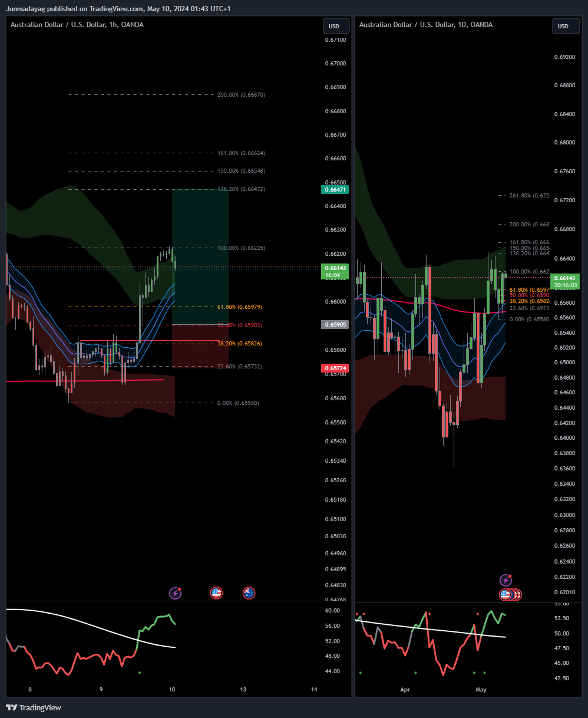Click the 0.66143 price label with 20:16:03 countdown
Image resolution: width=588 pixels, height=718 pixels.
tap(565, 281)
